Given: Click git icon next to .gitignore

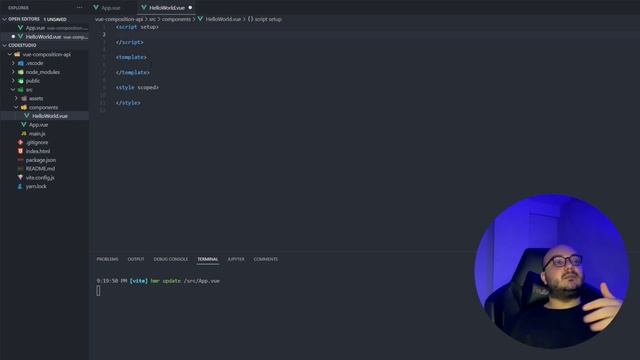Looking at the screenshot, I should [20, 142].
